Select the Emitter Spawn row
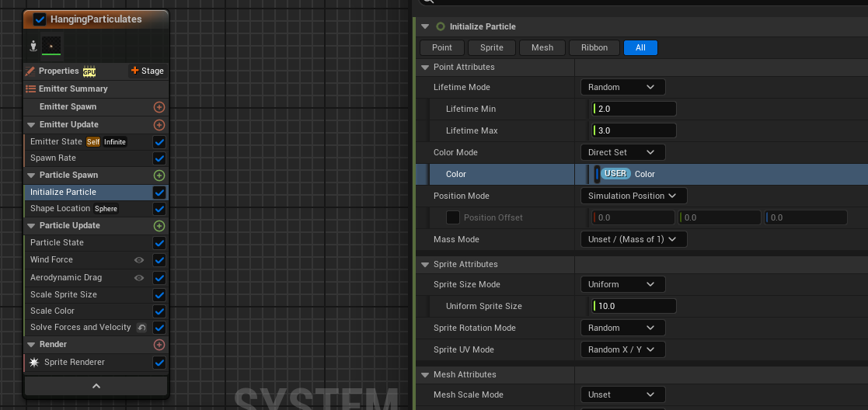 click(x=96, y=107)
